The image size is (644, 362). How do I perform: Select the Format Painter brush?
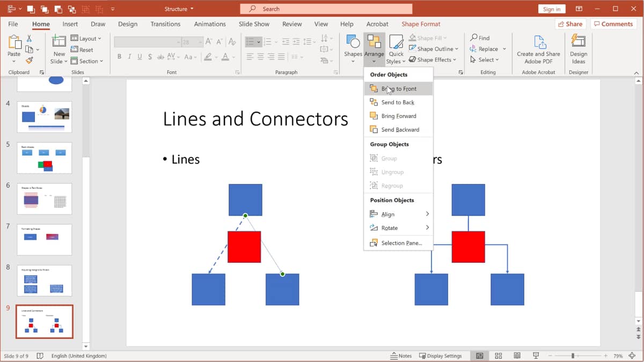[30, 60]
